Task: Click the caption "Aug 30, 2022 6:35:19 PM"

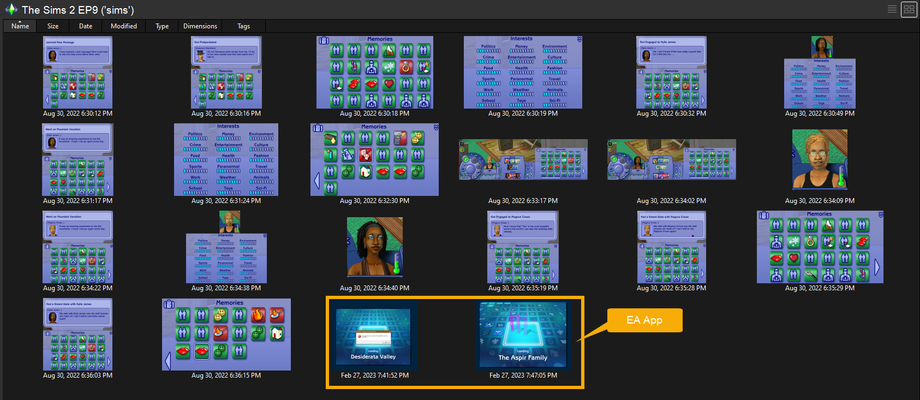Action: click(x=523, y=288)
